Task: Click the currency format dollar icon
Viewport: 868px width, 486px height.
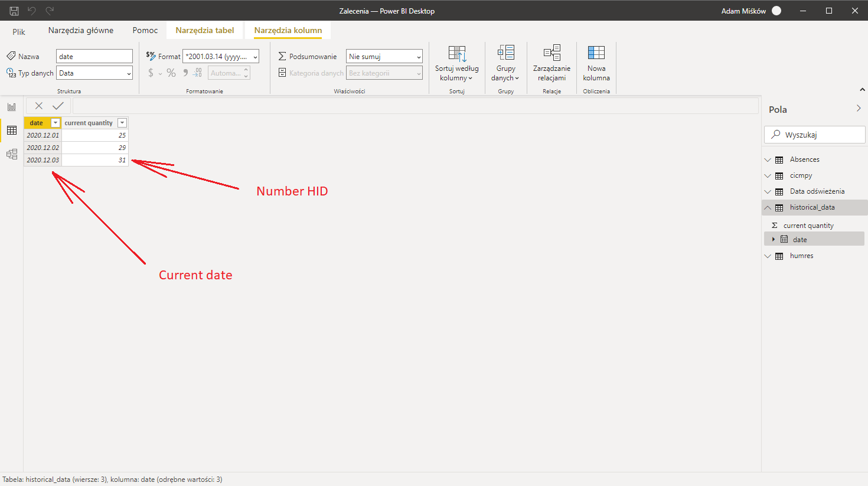Action: click(151, 73)
